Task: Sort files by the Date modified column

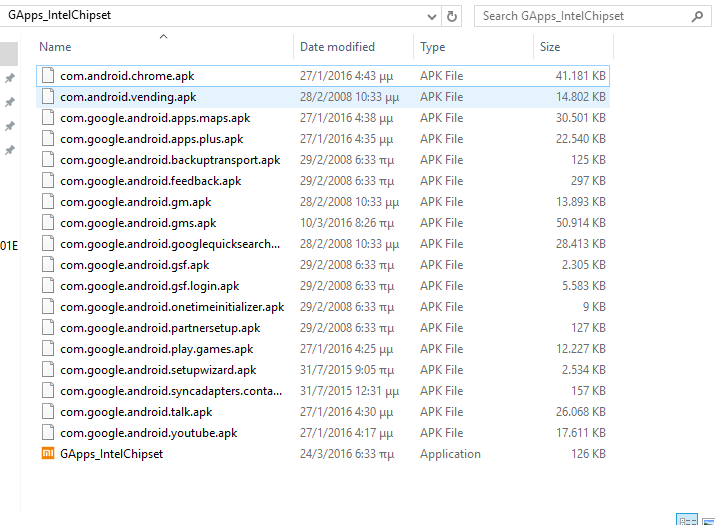Action: pyautogui.click(x=337, y=47)
